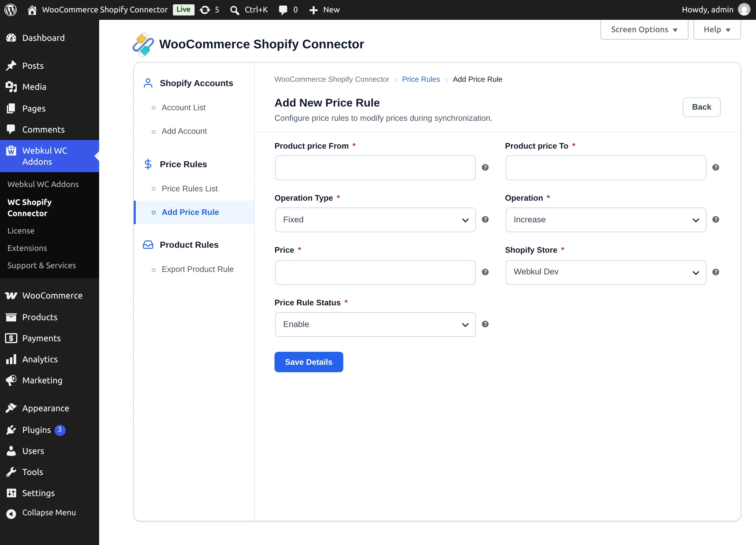Viewport: 756px width, 545px height.
Task: Open the Plugins menu with 3 updates
Action: (49, 430)
